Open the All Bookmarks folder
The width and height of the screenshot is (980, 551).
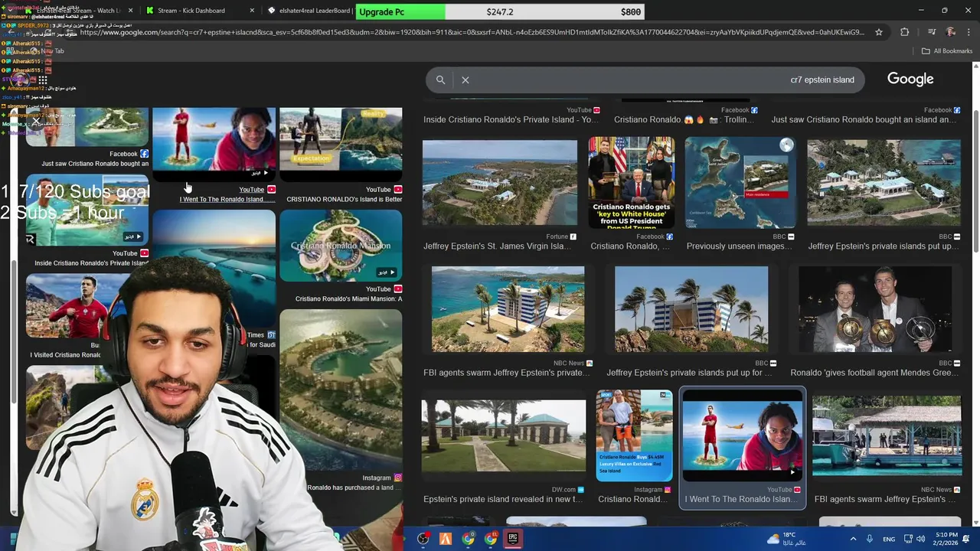(947, 51)
